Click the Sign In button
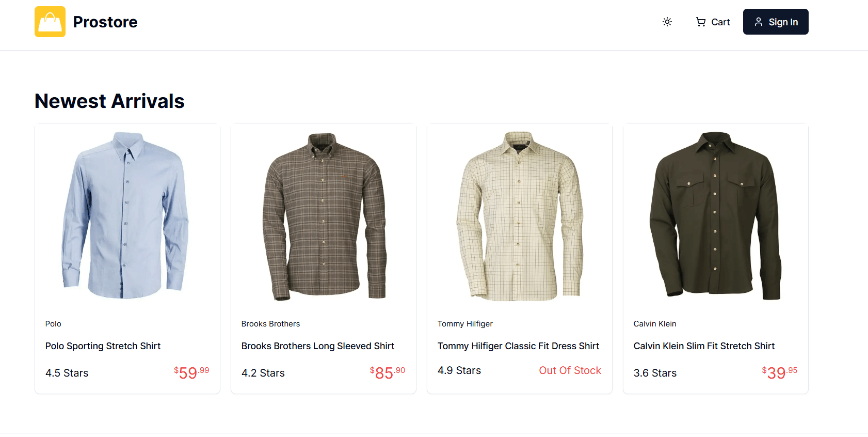This screenshot has height=437, width=868. (x=776, y=22)
